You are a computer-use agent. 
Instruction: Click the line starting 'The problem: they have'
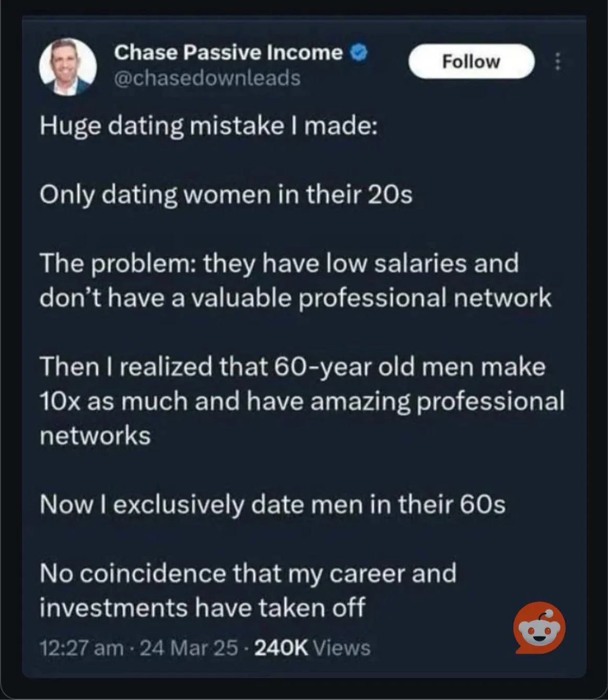(x=279, y=263)
